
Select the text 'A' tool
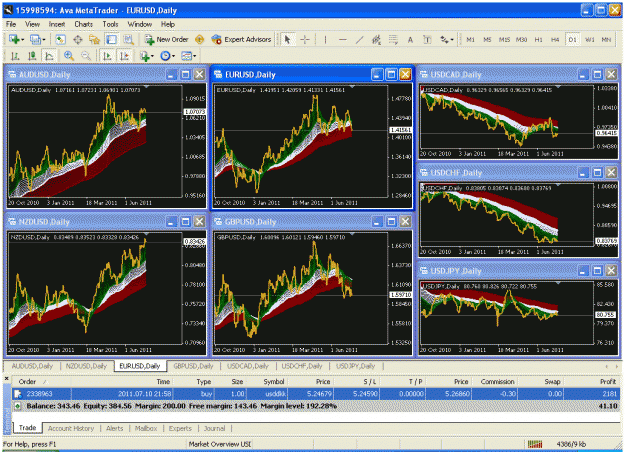410,39
